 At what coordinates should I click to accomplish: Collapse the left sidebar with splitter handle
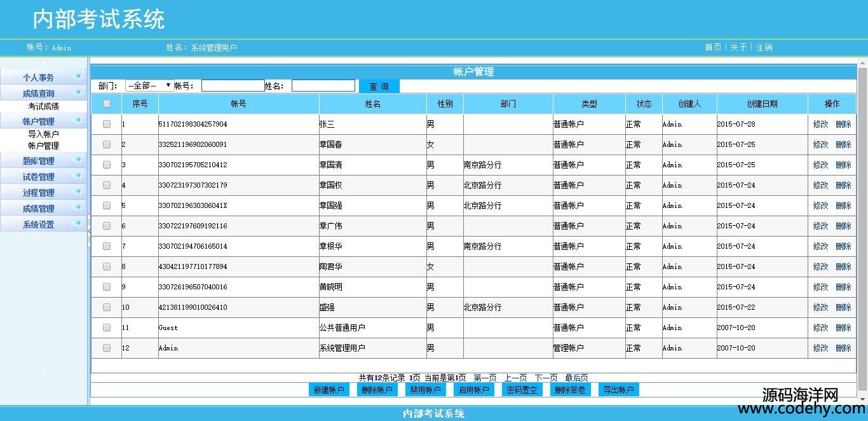click(89, 231)
